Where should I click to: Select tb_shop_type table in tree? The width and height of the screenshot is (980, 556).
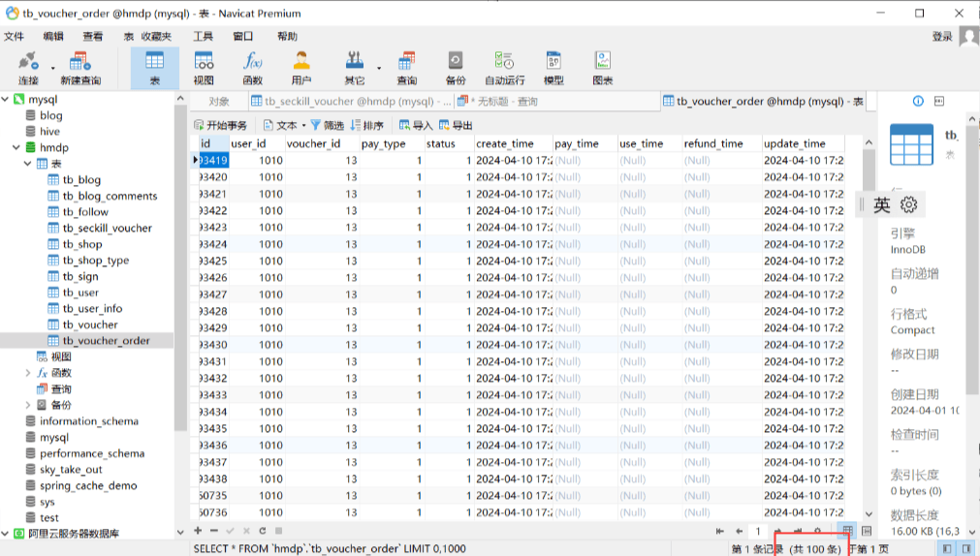tap(95, 261)
